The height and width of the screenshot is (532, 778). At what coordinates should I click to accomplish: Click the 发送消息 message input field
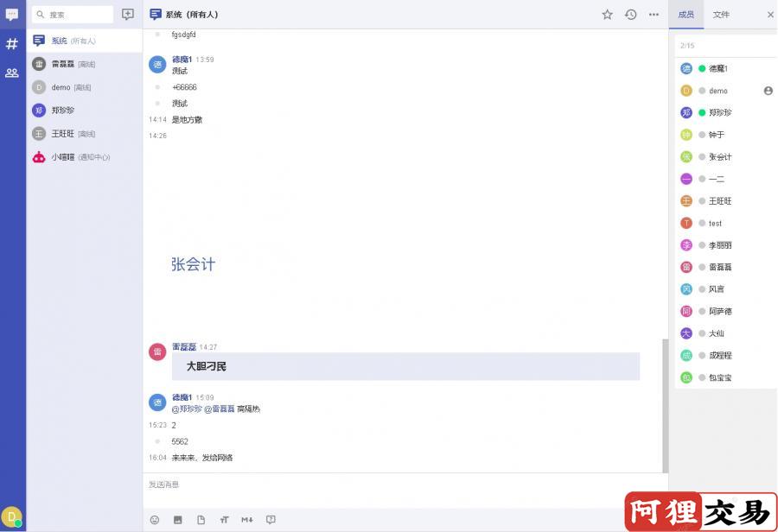(405, 491)
